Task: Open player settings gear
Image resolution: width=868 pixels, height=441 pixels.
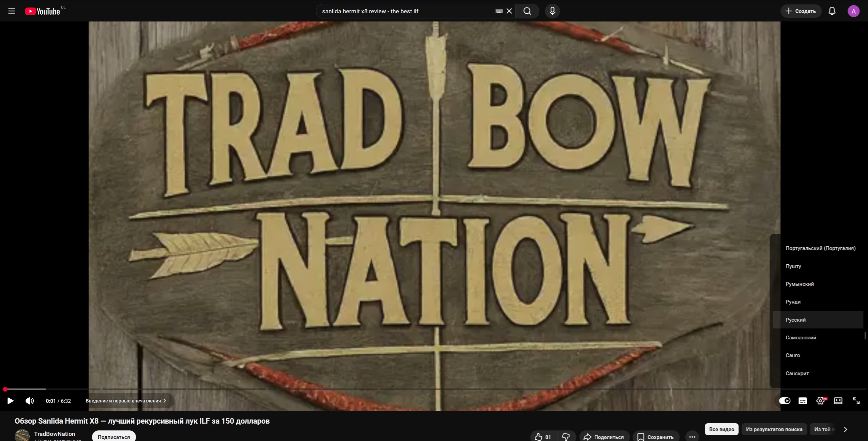Action: (820, 401)
